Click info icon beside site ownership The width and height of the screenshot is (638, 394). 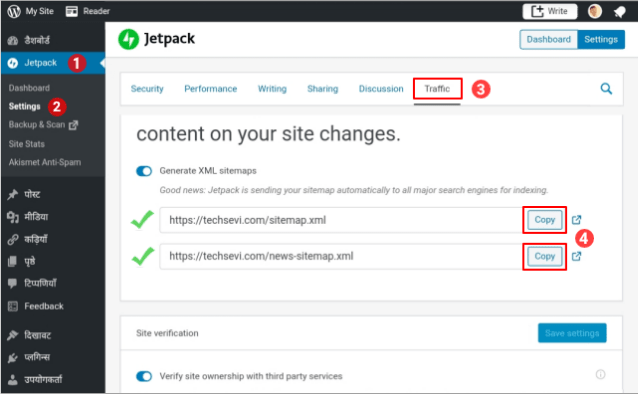(x=600, y=374)
